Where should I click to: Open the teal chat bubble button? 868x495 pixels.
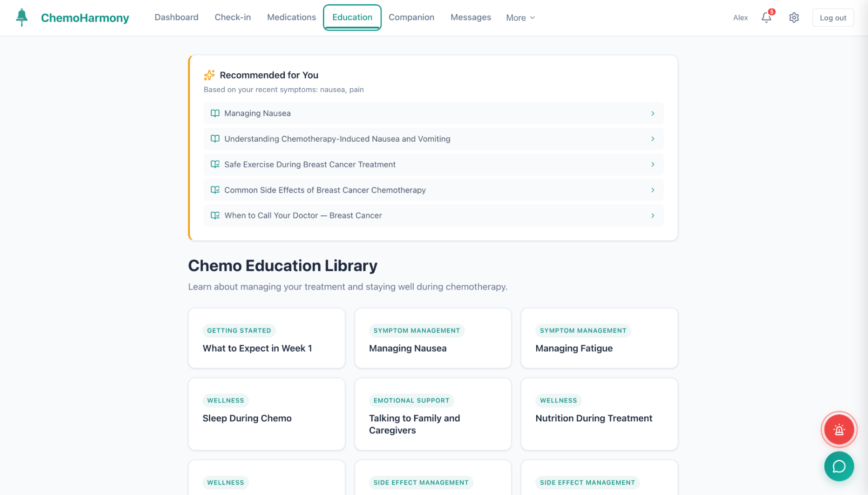(839, 466)
